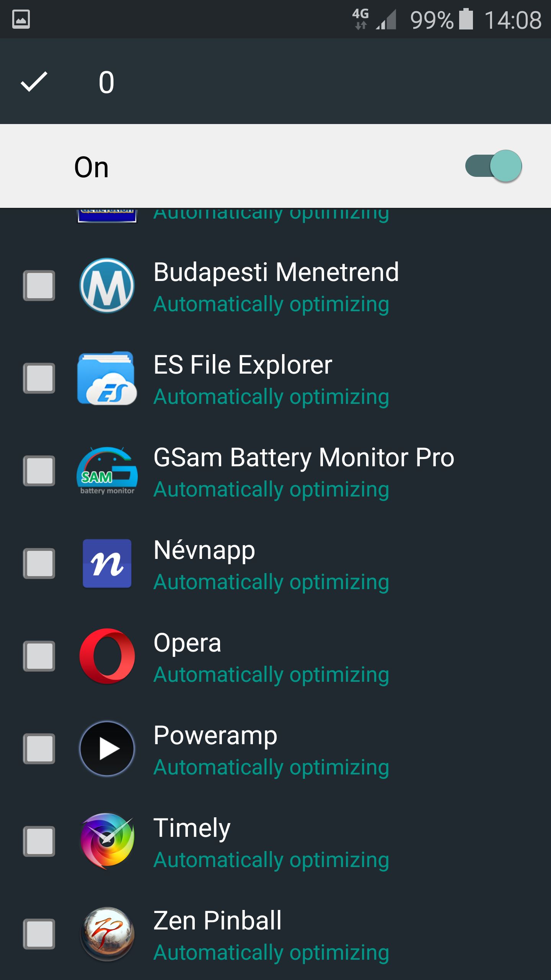This screenshot has width=551, height=980.
Task: Tap the Névnapp app icon
Action: 107,563
